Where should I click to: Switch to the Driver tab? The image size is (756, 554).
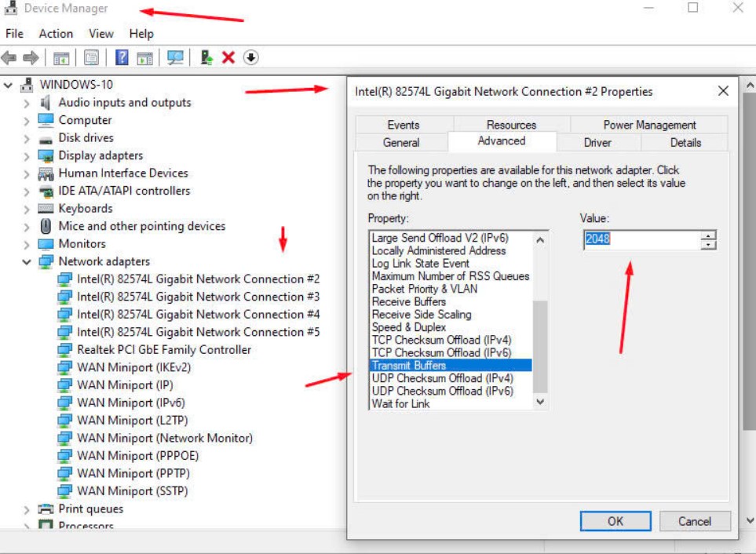(598, 143)
